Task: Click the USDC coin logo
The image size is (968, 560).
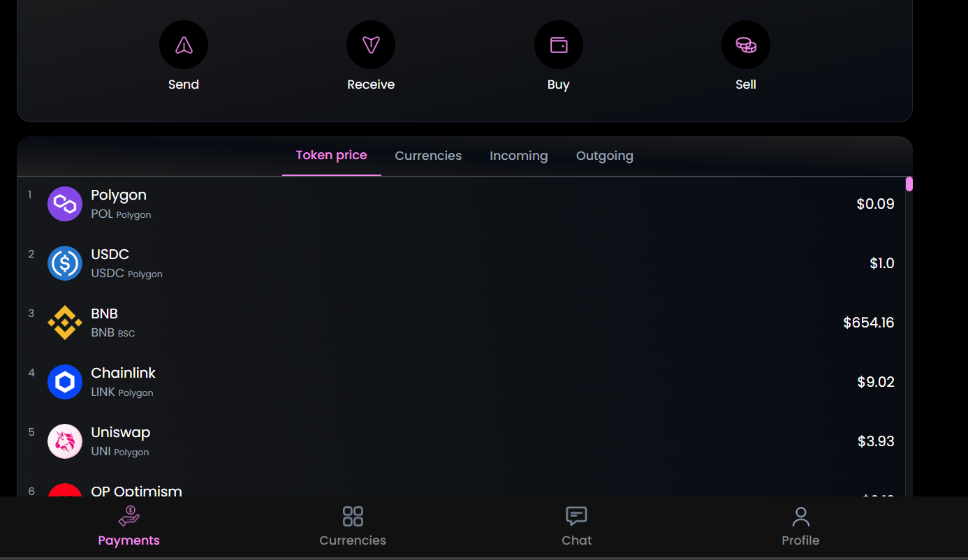Action: pos(65,263)
